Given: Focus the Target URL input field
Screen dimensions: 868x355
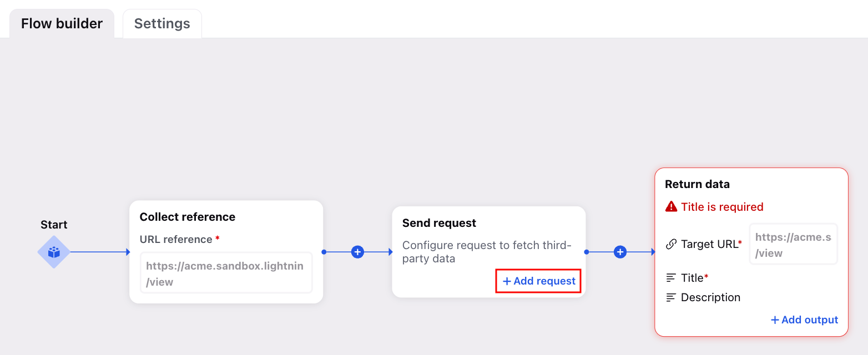Looking at the screenshot, I should pyautogui.click(x=794, y=244).
